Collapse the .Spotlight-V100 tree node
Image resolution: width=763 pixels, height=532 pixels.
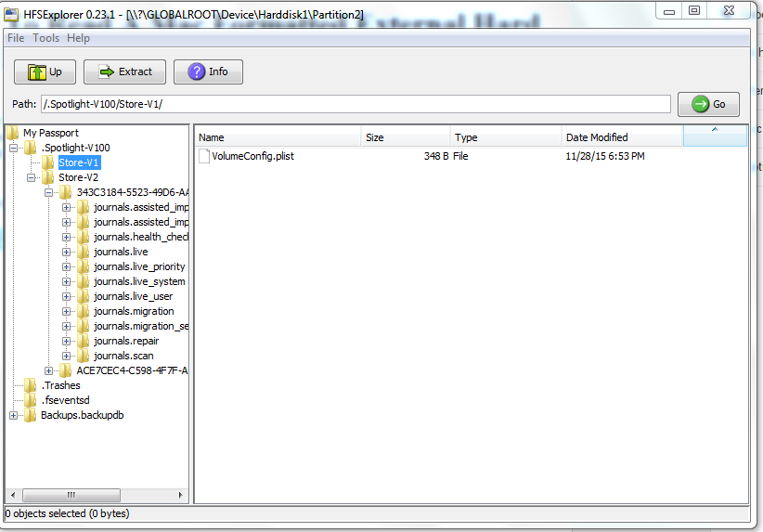coord(14,148)
